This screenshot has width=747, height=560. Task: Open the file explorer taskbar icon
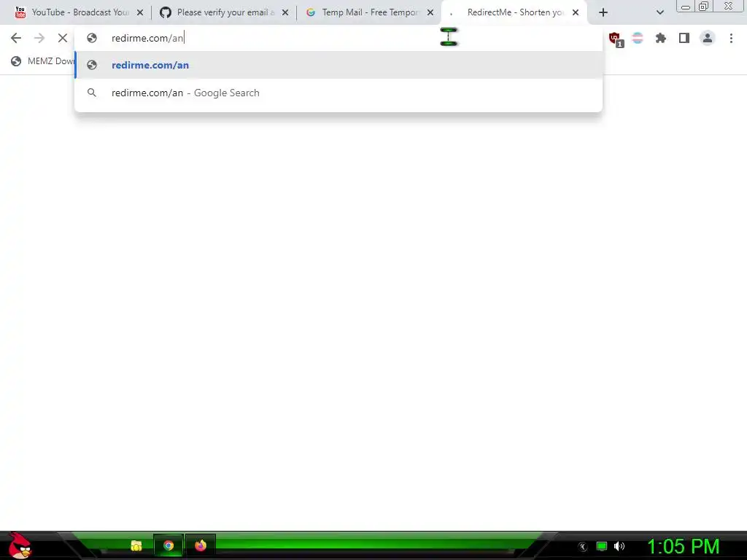136,545
